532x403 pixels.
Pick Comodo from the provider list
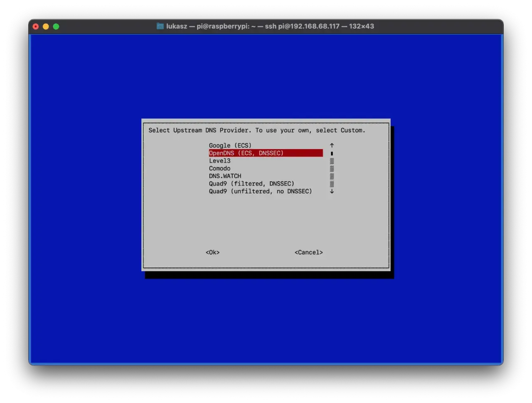pyautogui.click(x=219, y=168)
